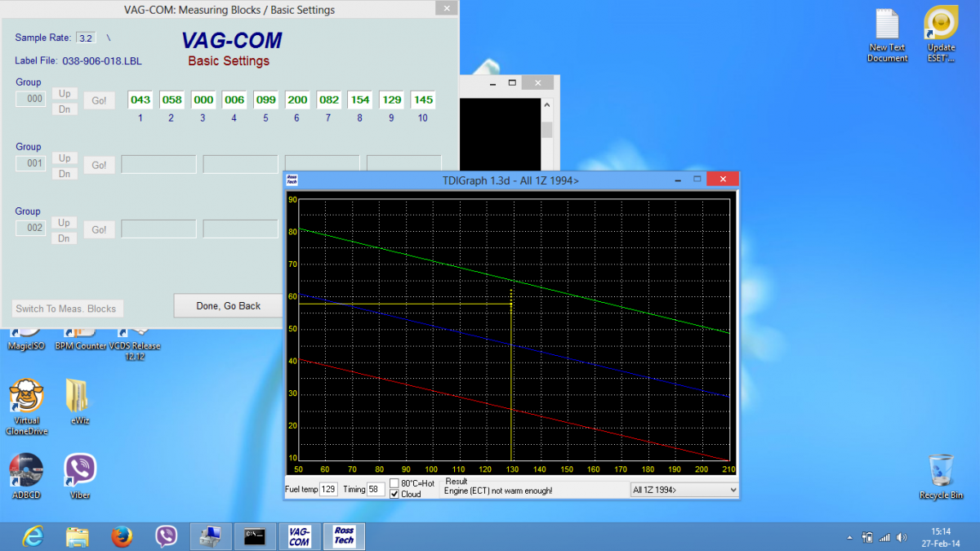Open the New Text Document desktop icon
This screenshot has height=551, width=980.
[888, 35]
